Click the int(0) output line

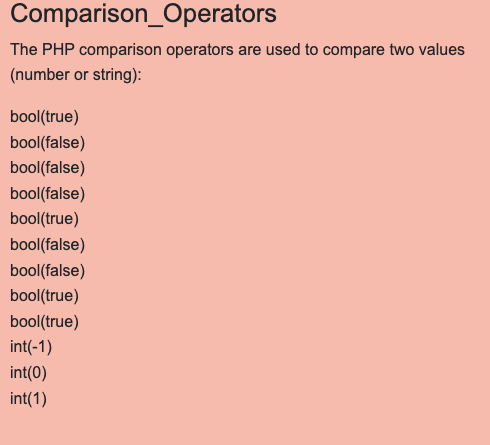coord(28,373)
